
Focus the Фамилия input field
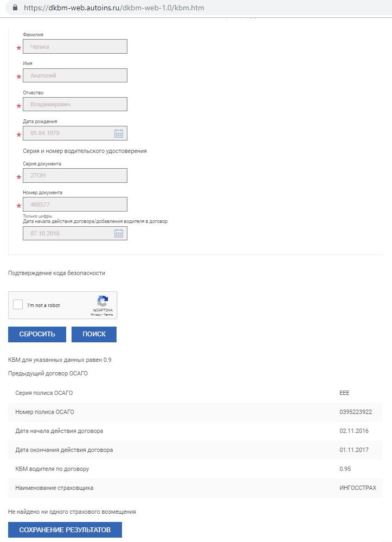pyautogui.click(x=75, y=47)
